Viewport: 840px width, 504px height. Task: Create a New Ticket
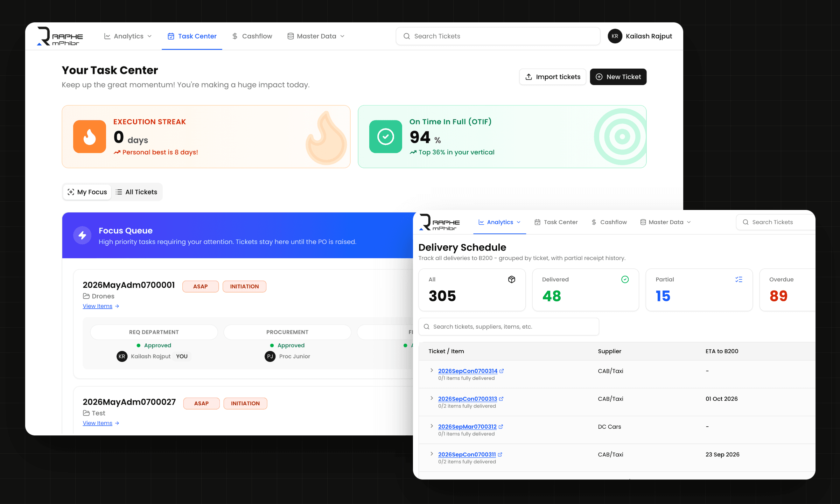click(x=618, y=77)
